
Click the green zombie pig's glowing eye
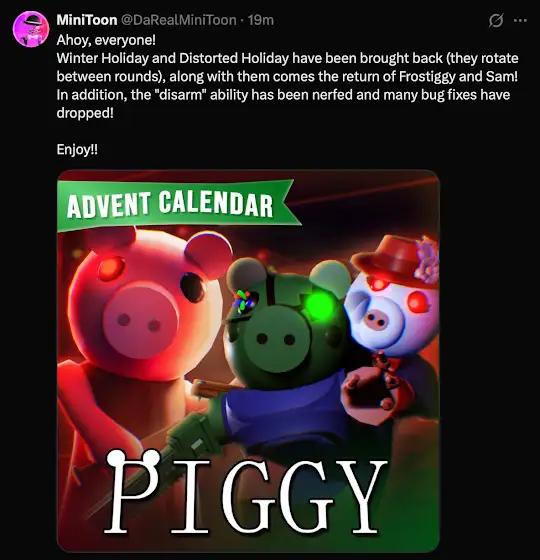(319, 305)
